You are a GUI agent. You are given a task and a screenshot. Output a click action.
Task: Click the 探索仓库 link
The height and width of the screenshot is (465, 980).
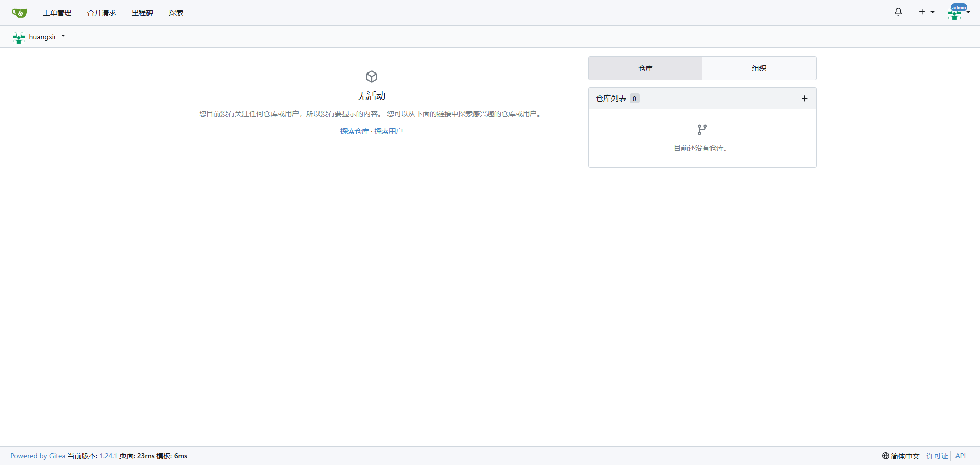(355, 131)
